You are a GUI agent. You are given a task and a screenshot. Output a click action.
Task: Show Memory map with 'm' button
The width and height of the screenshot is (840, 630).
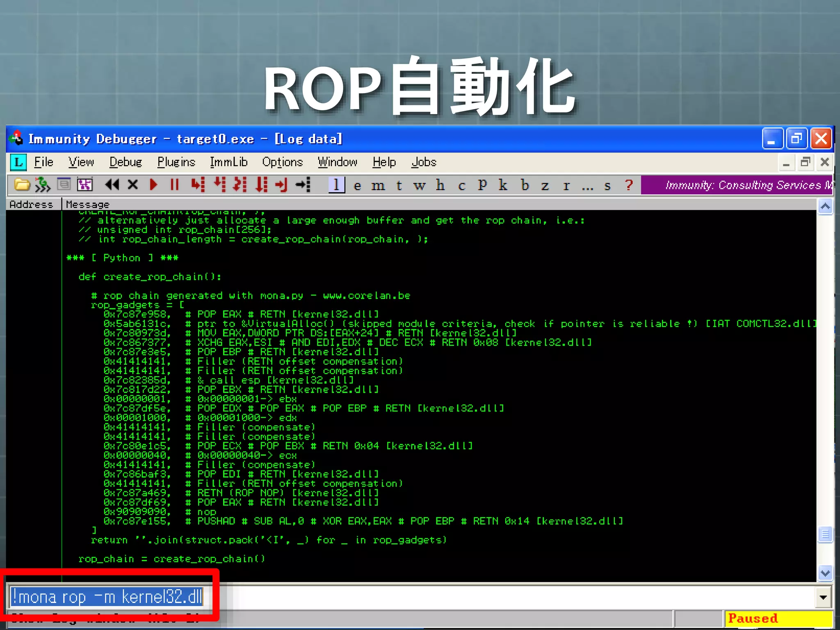(378, 185)
